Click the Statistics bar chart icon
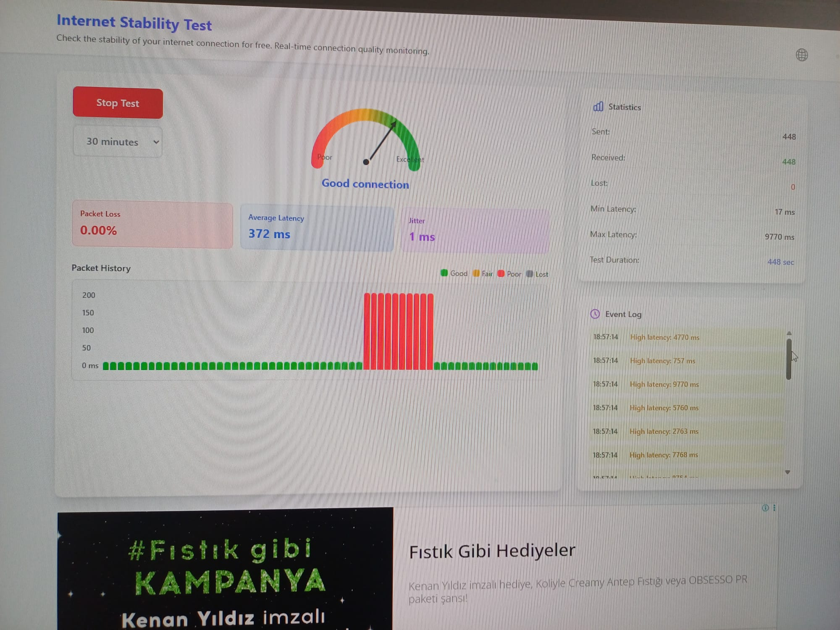Screen dimensions: 840x630 (x=598, y=107)
